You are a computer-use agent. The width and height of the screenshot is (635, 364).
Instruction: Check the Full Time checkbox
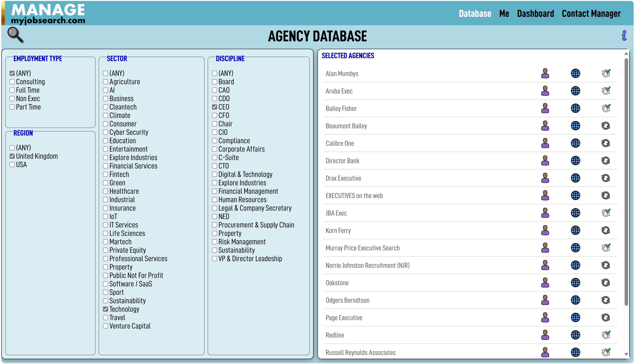12,90
